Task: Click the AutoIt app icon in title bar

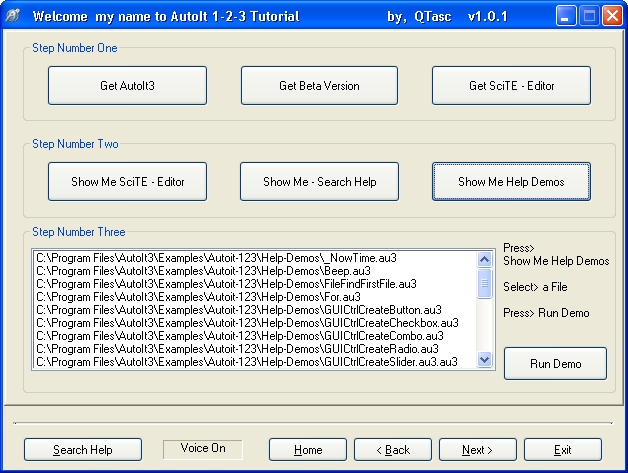Action: pos(13,16)
